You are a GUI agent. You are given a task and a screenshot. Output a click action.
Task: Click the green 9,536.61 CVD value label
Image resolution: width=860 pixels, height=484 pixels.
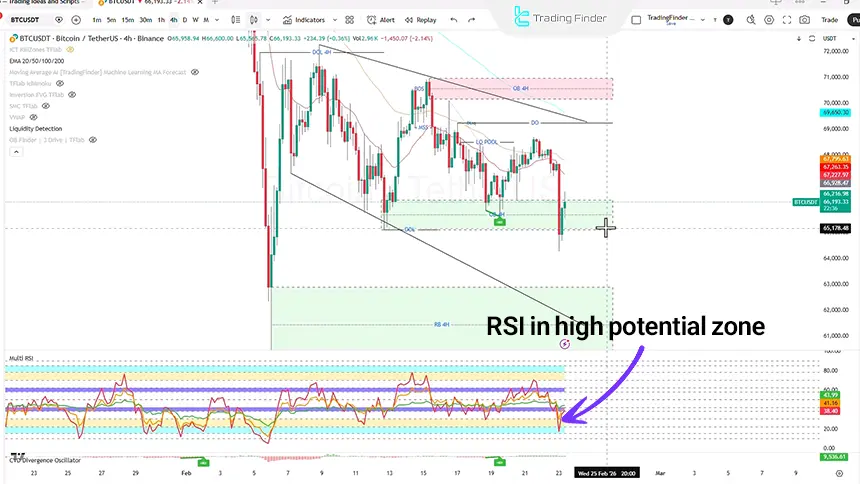(835, 457)
